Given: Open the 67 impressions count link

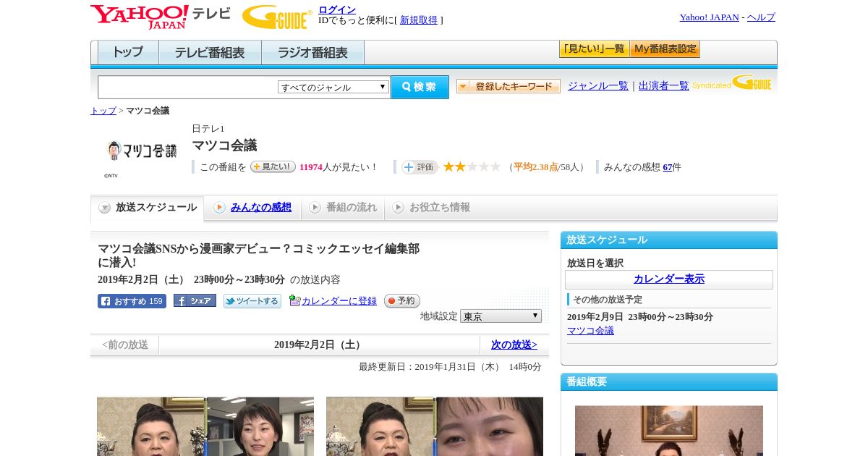Looking at the screenshot, I should click(668, 167).
